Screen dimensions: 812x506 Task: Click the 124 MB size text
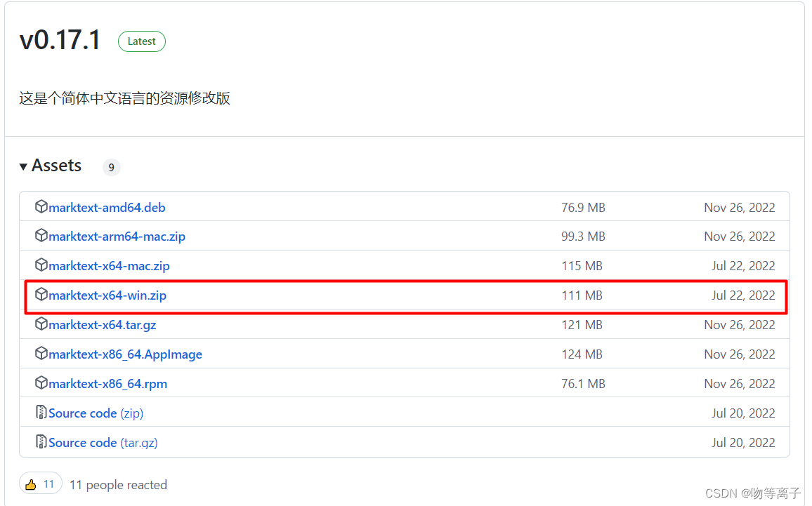click(x=582, y=354)
